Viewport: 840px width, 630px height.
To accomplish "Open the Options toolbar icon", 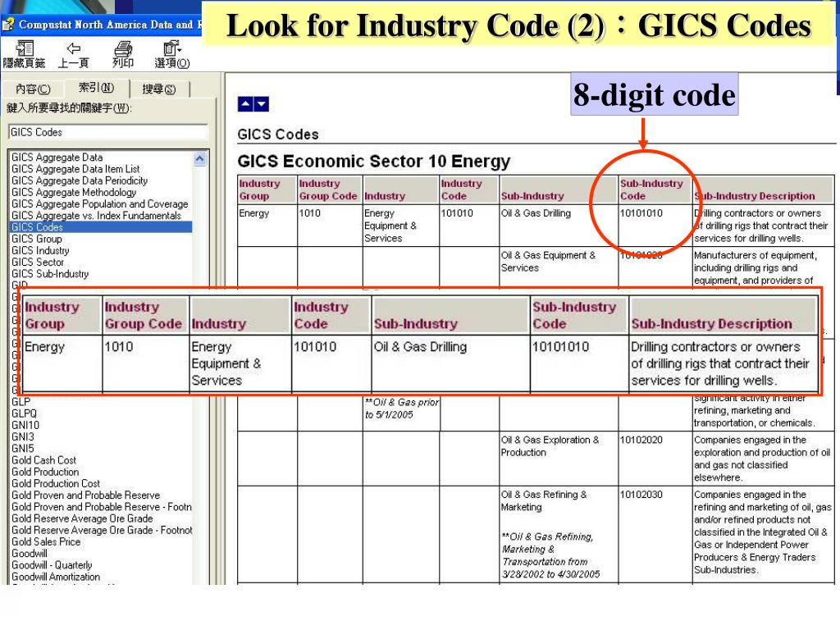I will click(x=172, y=55).
